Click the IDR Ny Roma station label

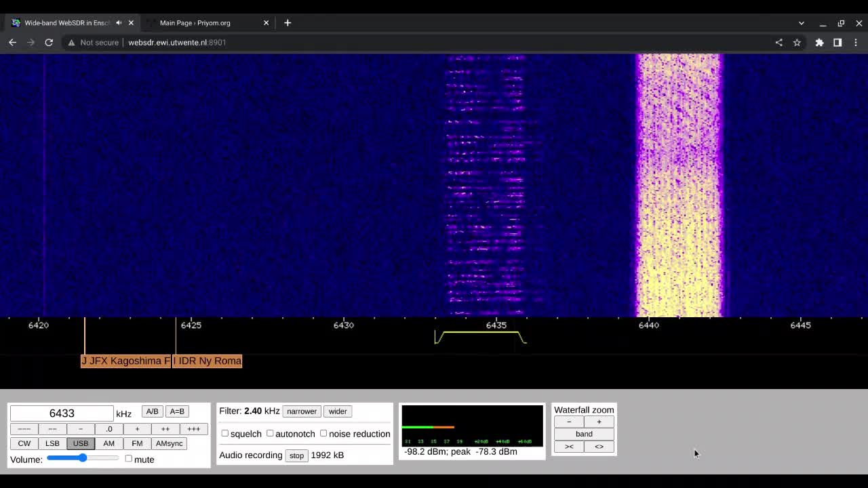208,361
